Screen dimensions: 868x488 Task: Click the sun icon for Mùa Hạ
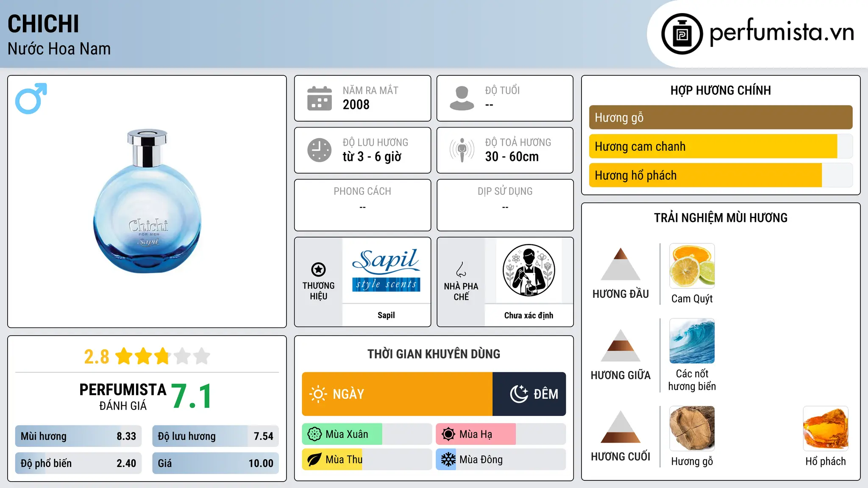coord(448,434)
